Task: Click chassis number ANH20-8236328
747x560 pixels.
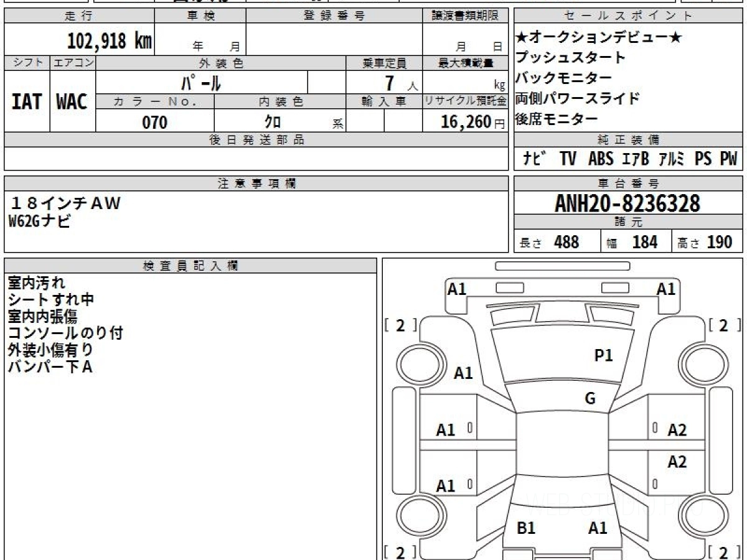Action: [x=627, y=203]
